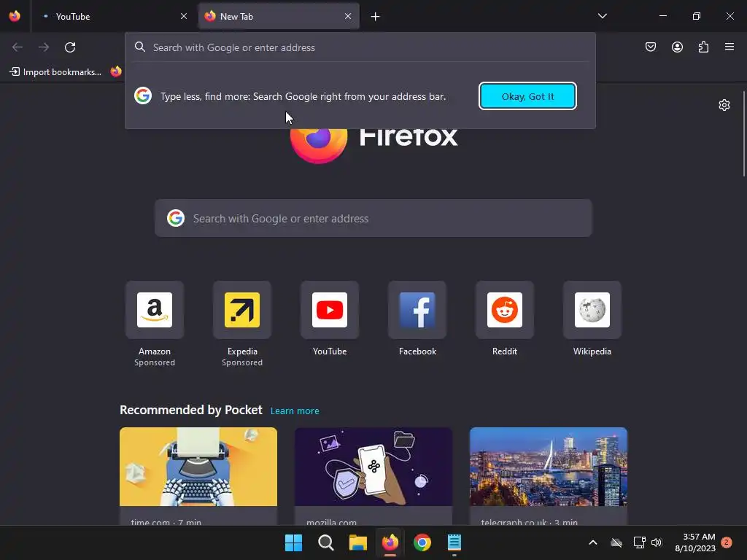Open the Facebook shortcut tile
The image size is (747, 560).
pos(417,319)
